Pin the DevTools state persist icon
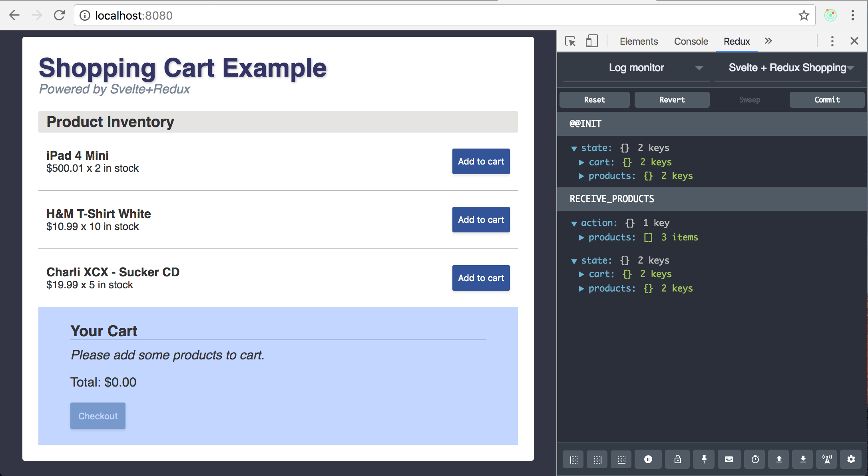Viewport: 868px width, 476px height. [x=704, y=459]
